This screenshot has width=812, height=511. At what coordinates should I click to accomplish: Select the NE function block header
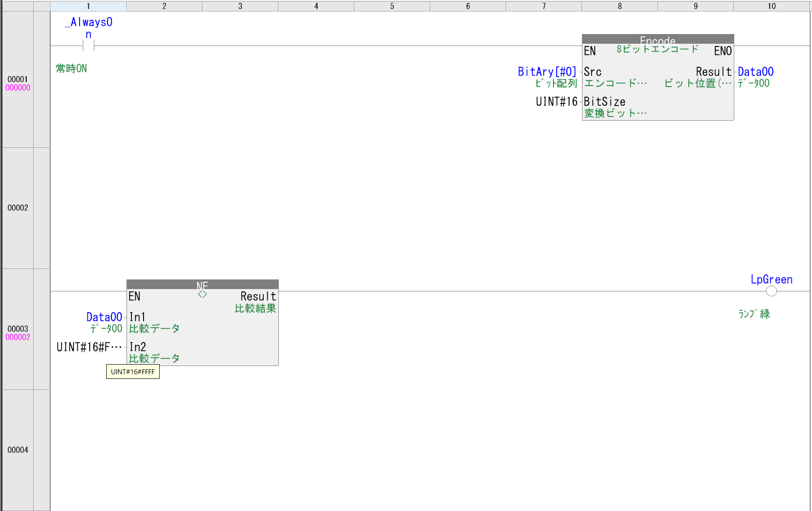pyautogui.click(x=202, y=284)
